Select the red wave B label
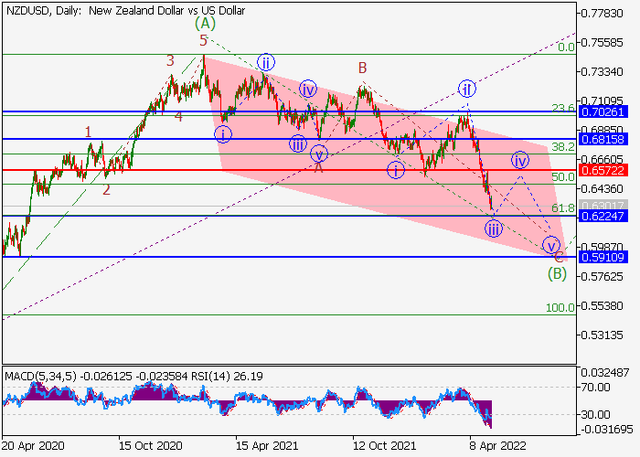Viewport: 640px width, 457px height. tap(363, 68)
